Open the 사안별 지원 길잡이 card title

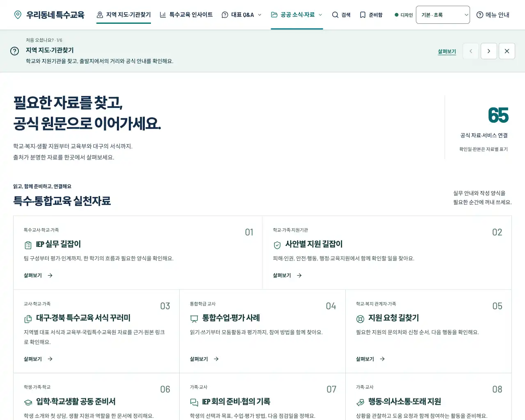click(314, 244)
